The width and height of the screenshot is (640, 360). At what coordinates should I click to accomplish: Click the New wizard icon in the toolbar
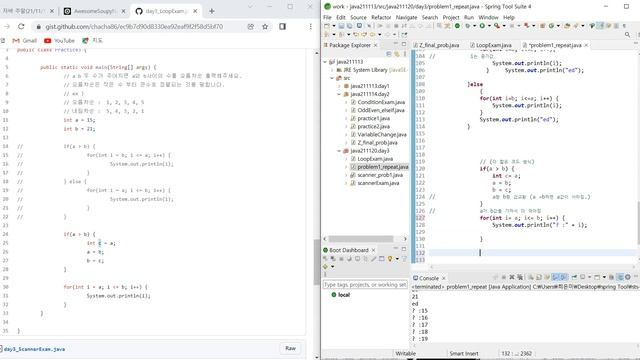(326, 26)
